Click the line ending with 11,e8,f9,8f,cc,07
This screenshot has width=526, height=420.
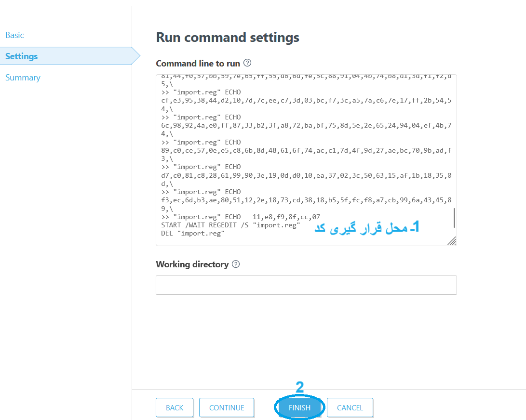point(241,217)
